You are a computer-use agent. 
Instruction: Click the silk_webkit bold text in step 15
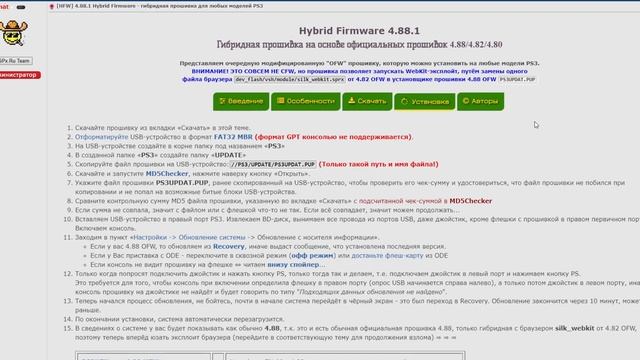[575, 328]
